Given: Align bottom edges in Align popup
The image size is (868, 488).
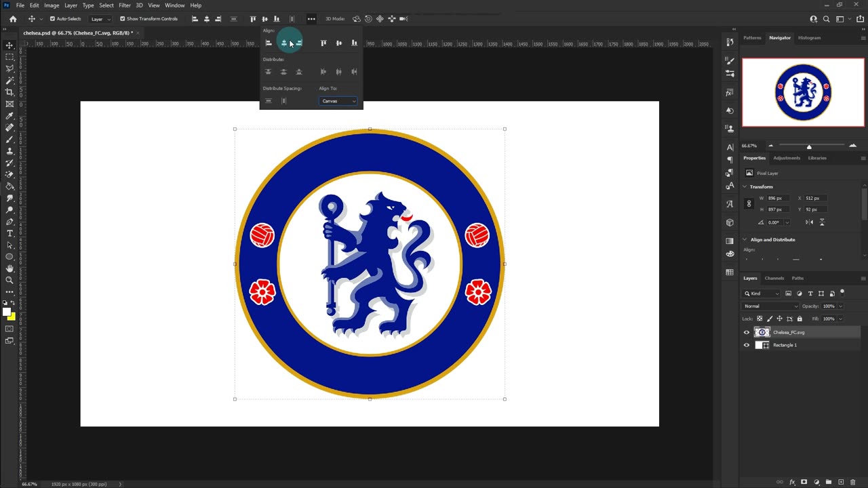Looking at the screenshot, I should click(354, 43).
